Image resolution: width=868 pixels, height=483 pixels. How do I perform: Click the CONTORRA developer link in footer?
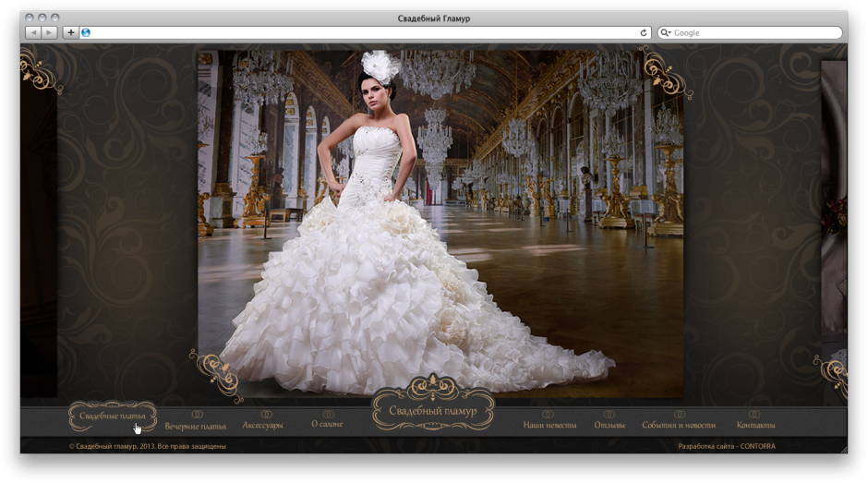757,446
